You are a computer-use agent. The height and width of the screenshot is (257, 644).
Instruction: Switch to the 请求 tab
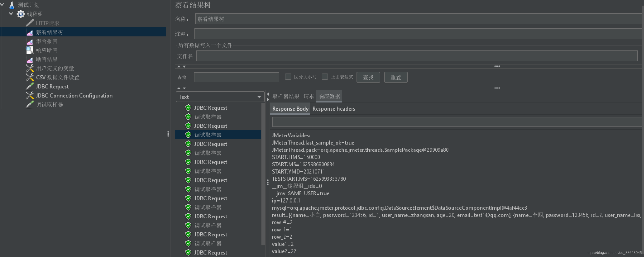(x=309, y=96)
